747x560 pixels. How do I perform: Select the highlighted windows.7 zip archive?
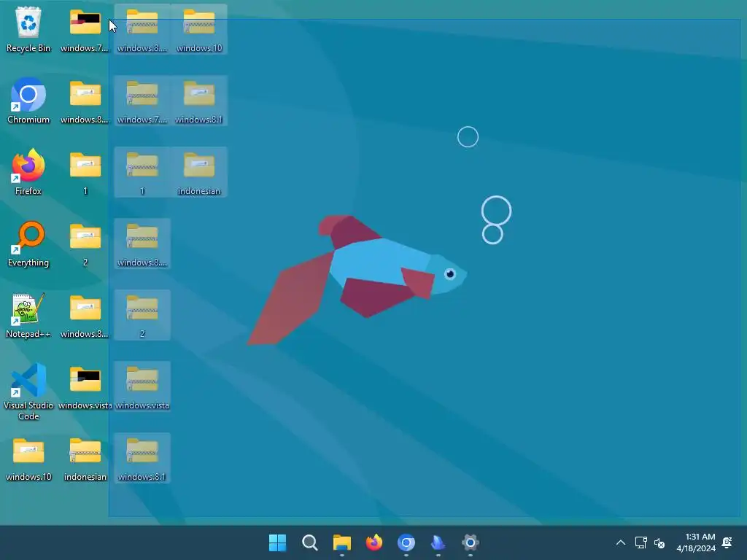142,101
